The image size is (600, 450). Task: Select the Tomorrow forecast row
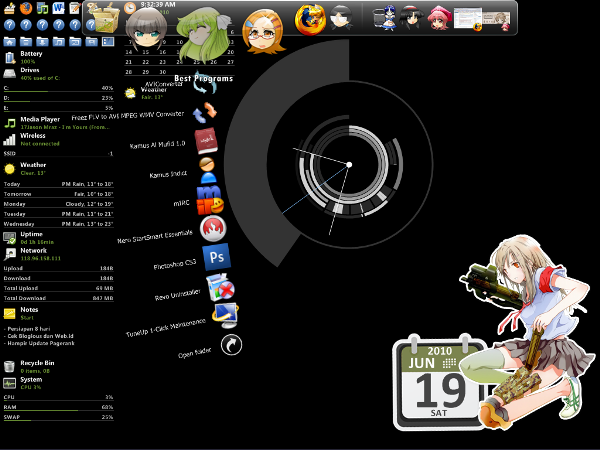click(59, 194)
